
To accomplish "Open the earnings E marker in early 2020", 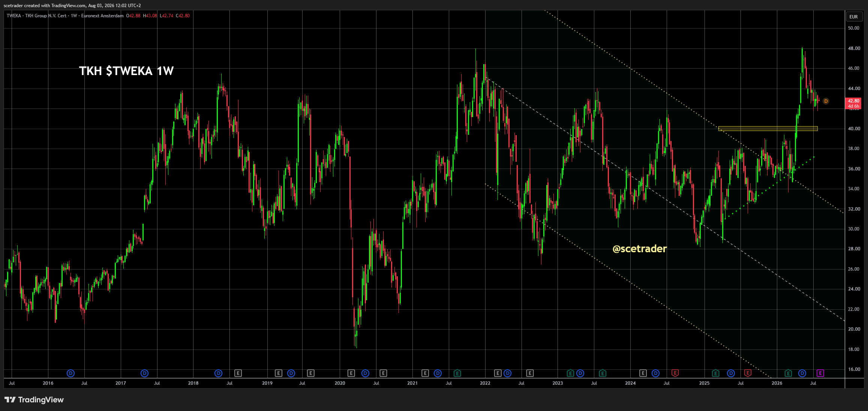I will coord(351,373).
